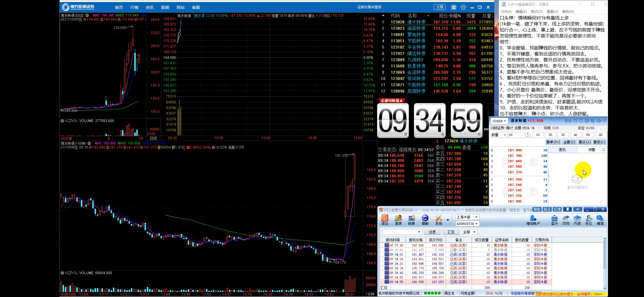Viewport: 644px width, 297px height.
Task: Click 锁屏 lock screen icon
Action: tap(411, 220)
